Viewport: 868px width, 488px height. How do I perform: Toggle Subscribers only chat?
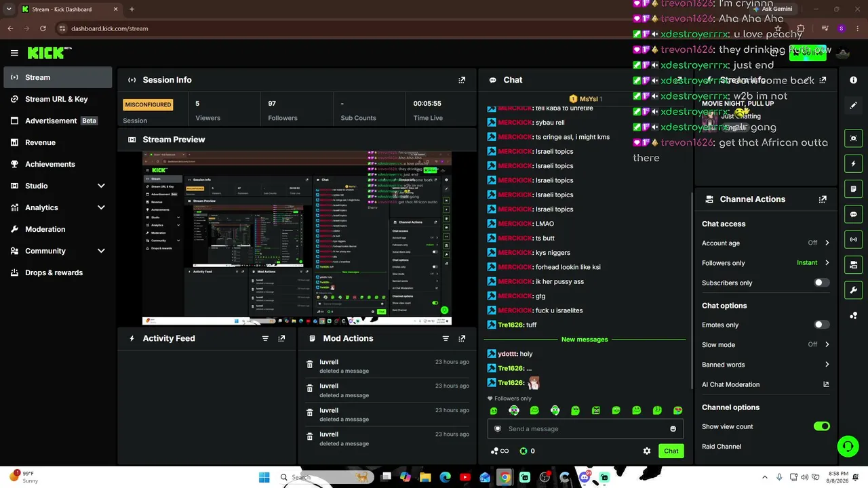coord(821,283)
